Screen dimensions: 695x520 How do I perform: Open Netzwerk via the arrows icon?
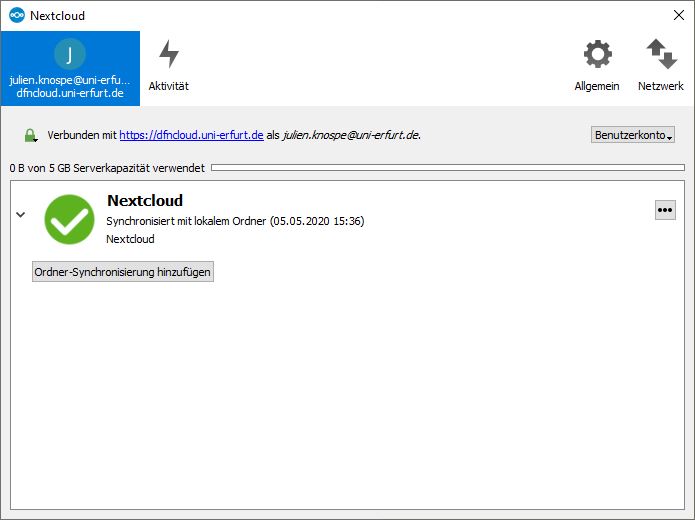point(661,54)
